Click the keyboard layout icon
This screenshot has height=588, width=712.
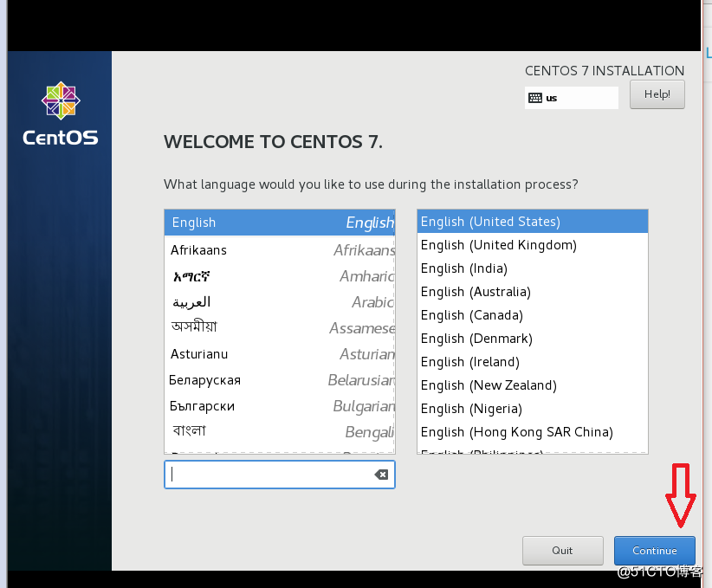535,98
